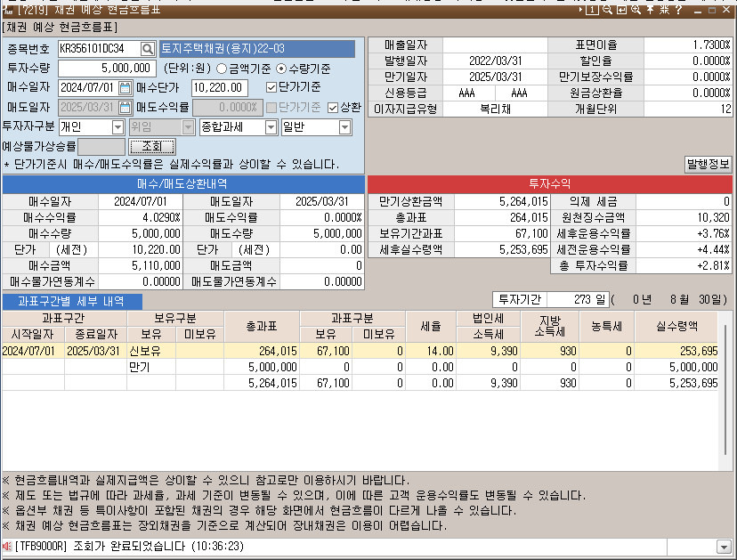Click the screen number 1 box in the title bar

592,10
